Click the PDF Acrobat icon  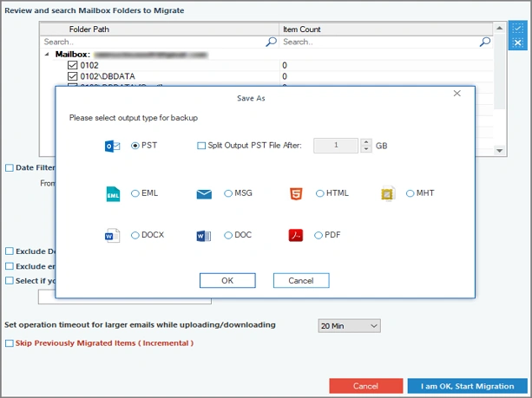click(x=296, y=235)
